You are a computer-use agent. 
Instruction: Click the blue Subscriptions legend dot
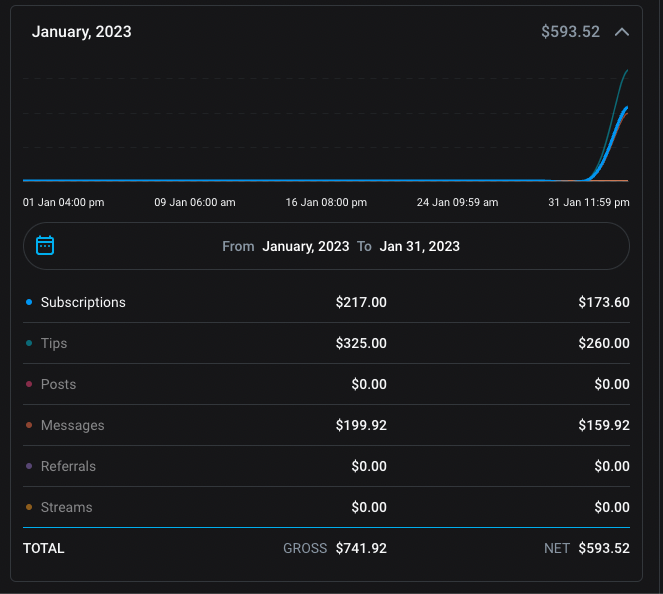(29, 302)
